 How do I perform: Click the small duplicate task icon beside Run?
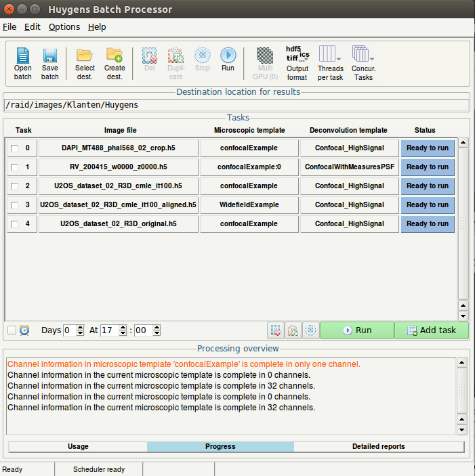pyautogui.click(x=293, y=330)
